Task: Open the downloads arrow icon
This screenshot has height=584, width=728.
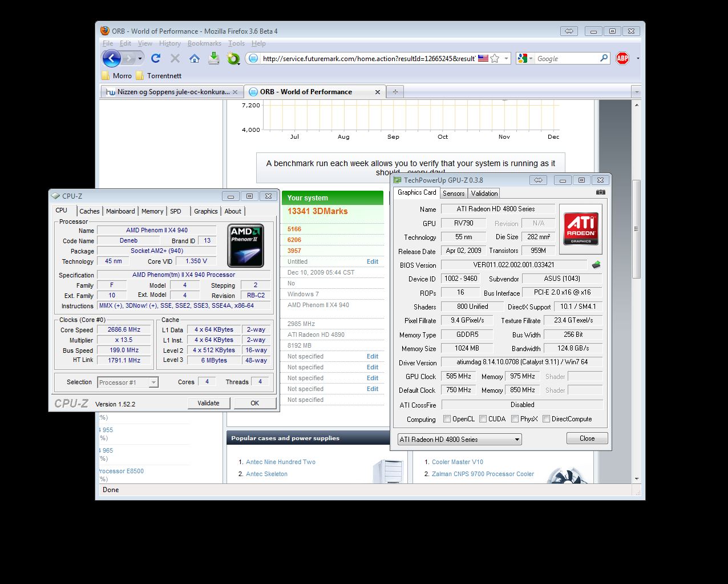Action: [213, 58]
